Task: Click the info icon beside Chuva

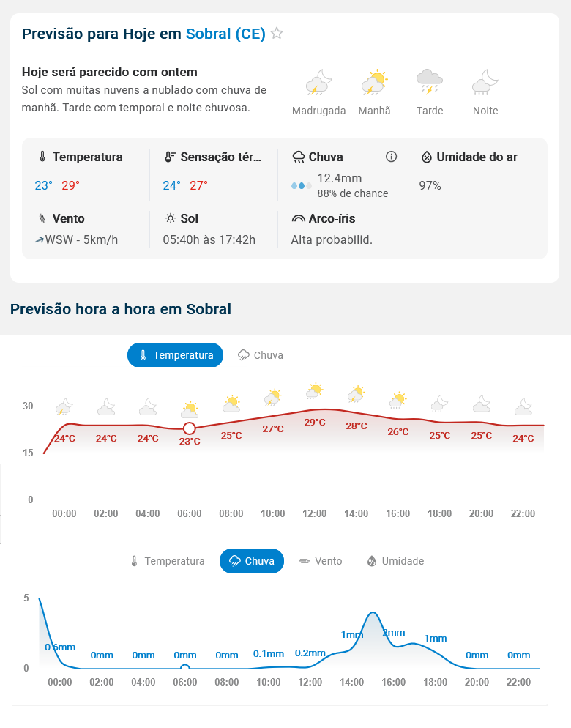Action: (x=391, y=157)
